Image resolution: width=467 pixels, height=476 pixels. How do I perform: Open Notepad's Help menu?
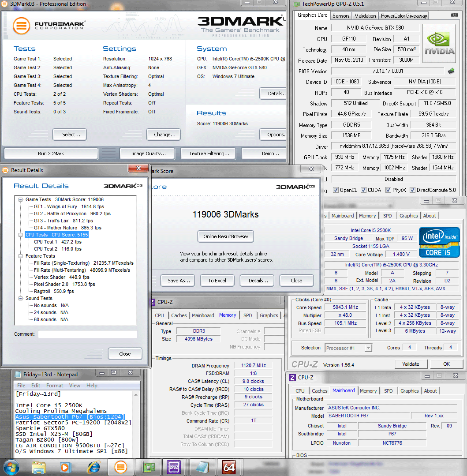pos(92,386)
